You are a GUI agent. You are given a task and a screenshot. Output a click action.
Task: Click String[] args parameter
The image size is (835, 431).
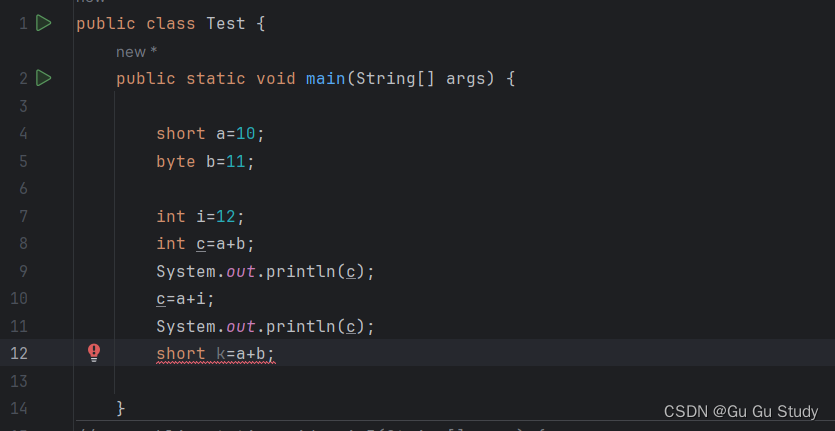point(421,79)
